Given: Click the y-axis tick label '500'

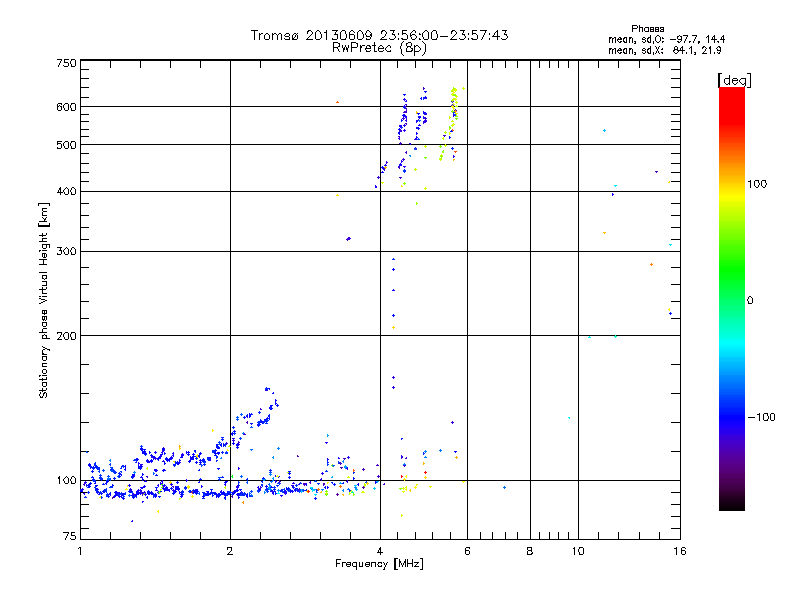Looking at the screenshot, I should pos(66,144).
